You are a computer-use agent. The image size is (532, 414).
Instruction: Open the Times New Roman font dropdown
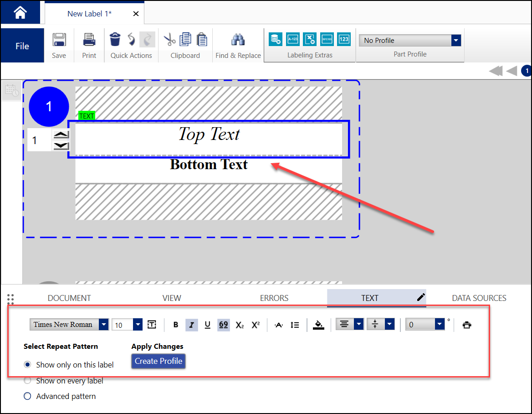[104, 325]
